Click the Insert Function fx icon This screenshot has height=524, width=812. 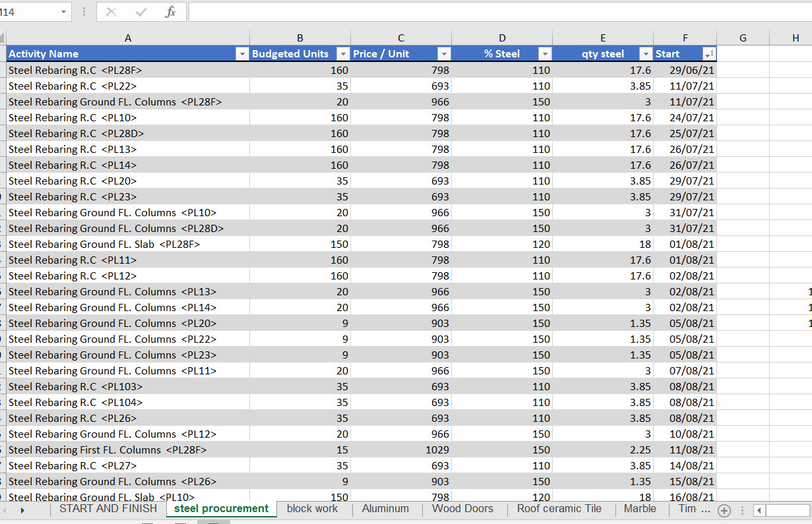click(170, 12)
